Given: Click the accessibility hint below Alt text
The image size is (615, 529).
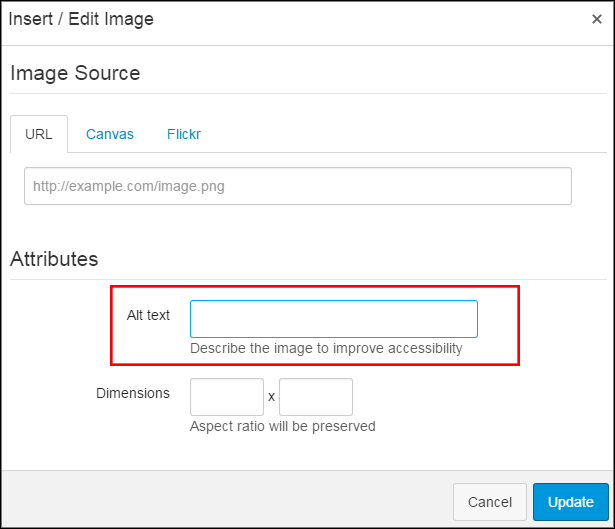Looking at the screenshot, I should (x=326, y=348).
